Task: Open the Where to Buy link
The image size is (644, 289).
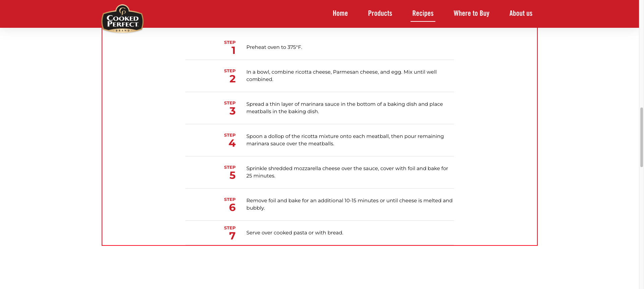Action: click(471, 13)
